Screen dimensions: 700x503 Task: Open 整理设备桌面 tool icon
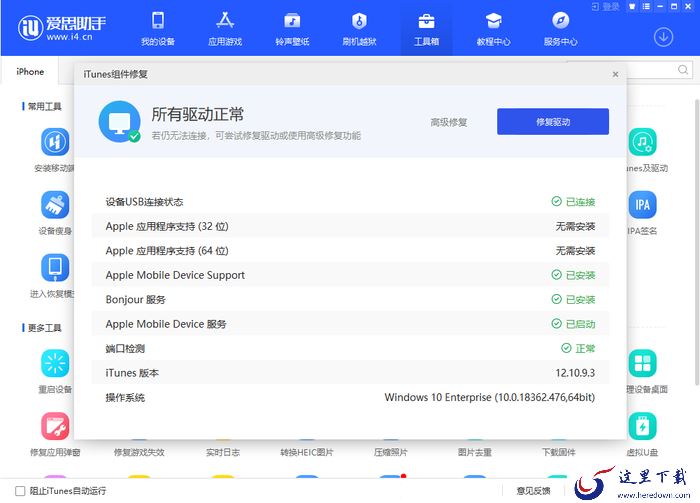(x=643, y=363)
